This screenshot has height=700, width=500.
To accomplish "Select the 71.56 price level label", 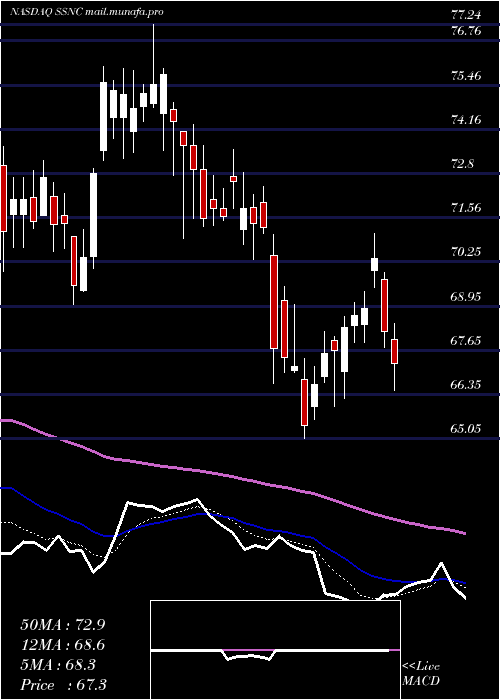I will click(466, 207).
